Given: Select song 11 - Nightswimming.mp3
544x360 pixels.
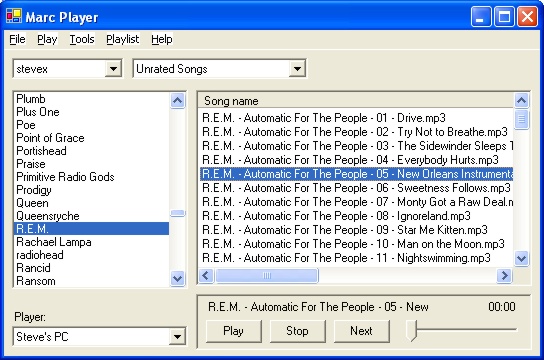Looking at the screenshot, I should [x=356, y=258].
